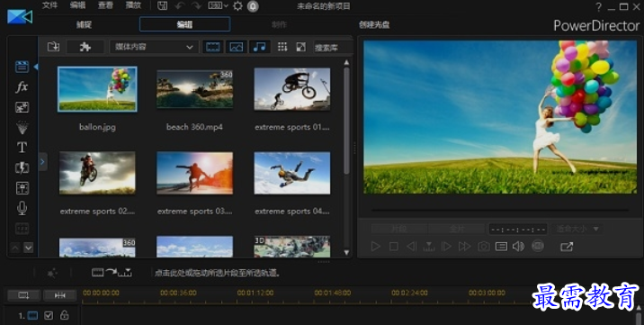This screenshot has height=325, width=644.
Task: Open the Title Room (T icon)
Action: 22,148
